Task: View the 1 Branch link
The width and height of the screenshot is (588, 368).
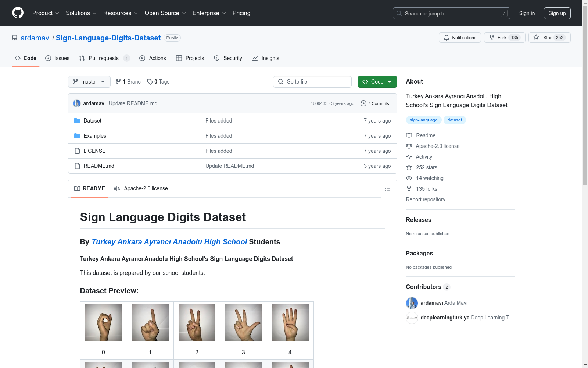Action: click(x=129, y=82)
